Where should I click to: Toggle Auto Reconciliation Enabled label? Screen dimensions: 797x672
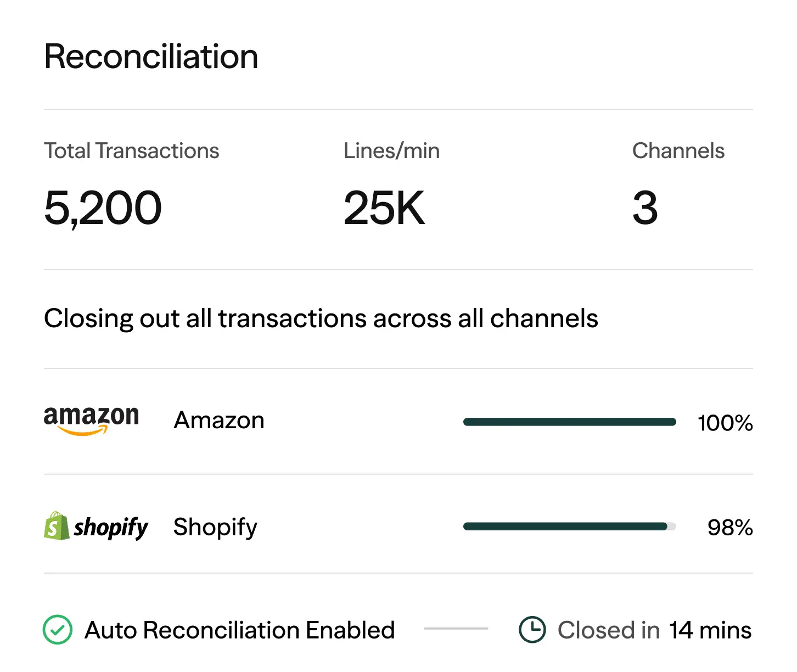[x=240, y=630]
